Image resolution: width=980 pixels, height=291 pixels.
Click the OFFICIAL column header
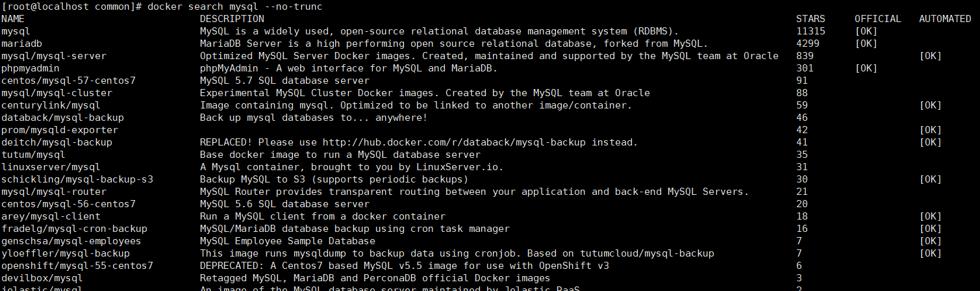[x=878, y=19]
